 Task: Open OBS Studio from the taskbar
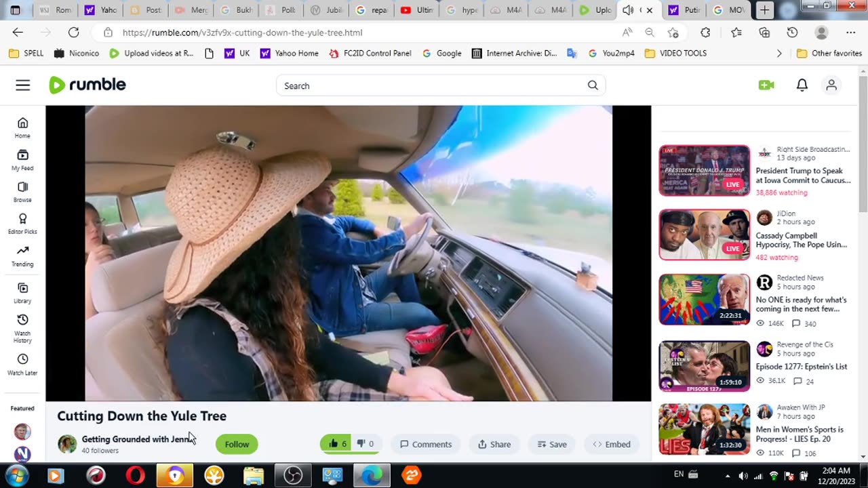tap(293, 476)
